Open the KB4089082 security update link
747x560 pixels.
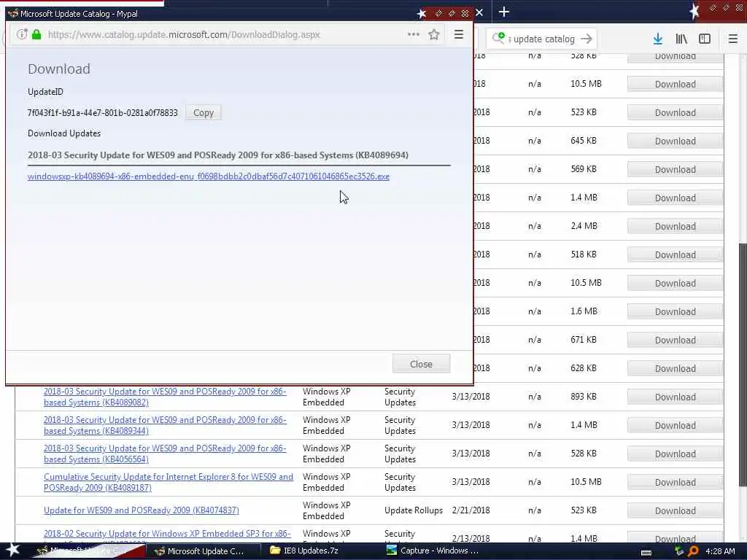pos(165,397)
